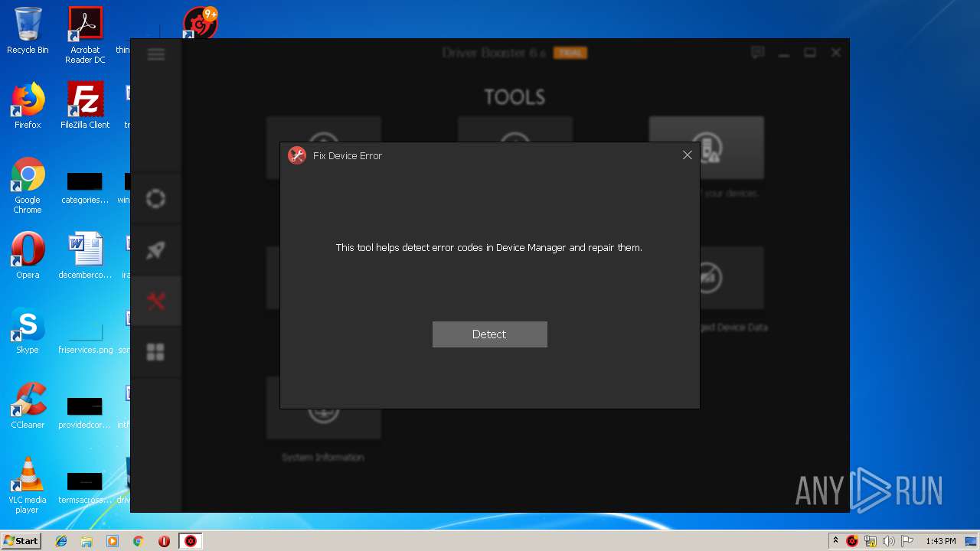Open the Driver Booster hamburger menu
The width and height of the screenshot is (980, 551).
point(156,54)
